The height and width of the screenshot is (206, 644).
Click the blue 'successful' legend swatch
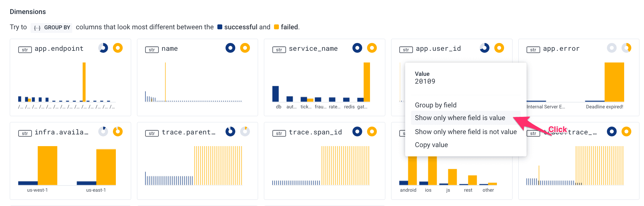(x=220, y=27)
